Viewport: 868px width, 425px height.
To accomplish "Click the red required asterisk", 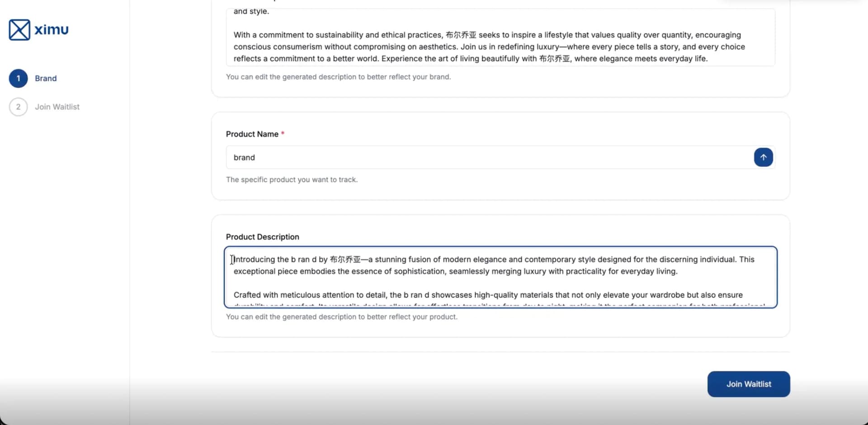I will (283, 134).
